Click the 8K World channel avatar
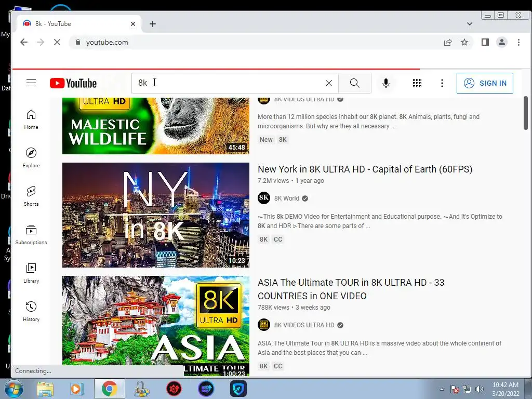Viewport: 532px width, 399px height. pos(263,198)
